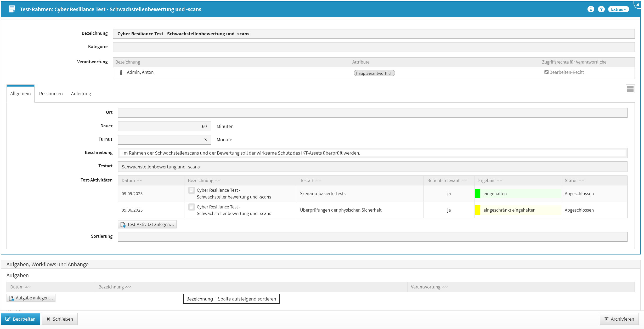Screen dimensions: 644x329
Task: Click the test-frame document icon in title bar
Action: [x=12, y=9]
